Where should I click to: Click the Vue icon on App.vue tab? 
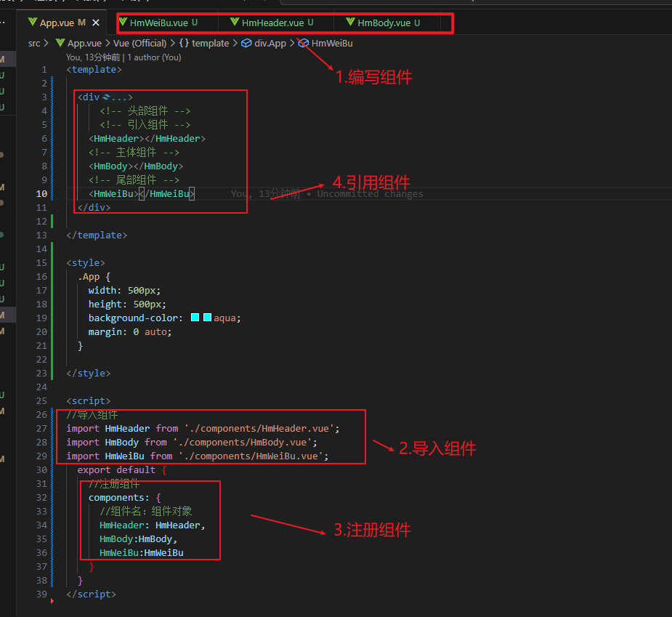(33, 22)
